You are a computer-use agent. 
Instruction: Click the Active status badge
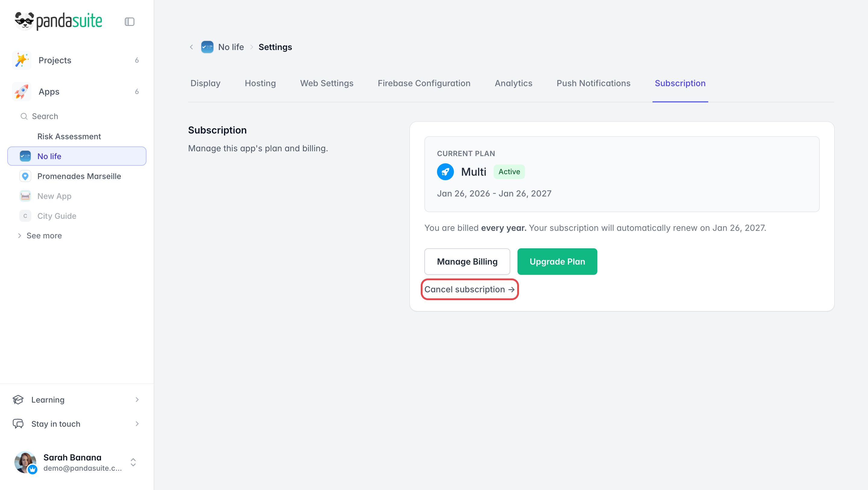(509, 172)
